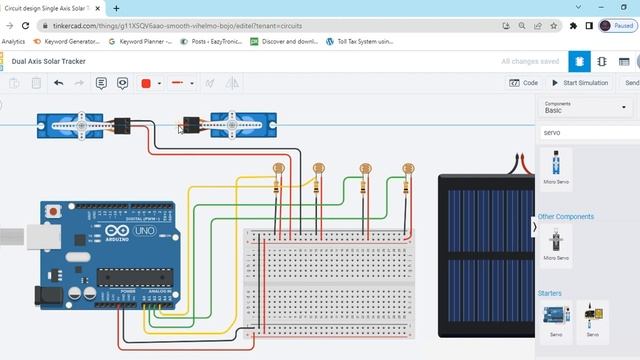The image size is (640, 360).
Task: Click the Arduino reset button
Action: click(x=53, y=211)
